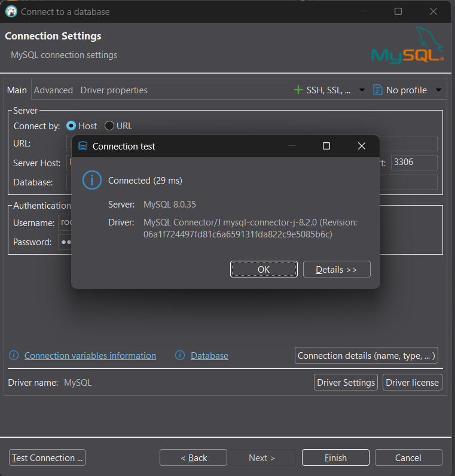The image size is (455, 476).
Task: Click the SSH, SSL, ... label
Action: [328, 90]
